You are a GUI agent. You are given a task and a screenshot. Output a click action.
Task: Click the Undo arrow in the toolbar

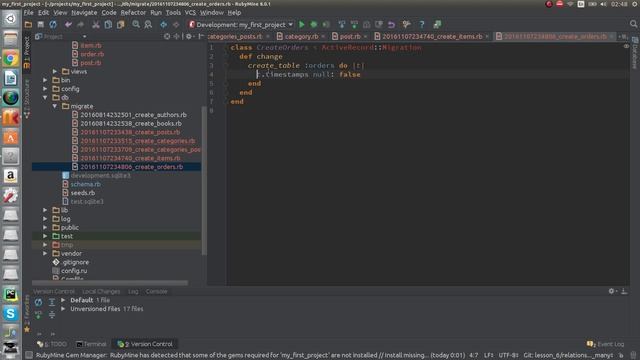coord(68,25)
